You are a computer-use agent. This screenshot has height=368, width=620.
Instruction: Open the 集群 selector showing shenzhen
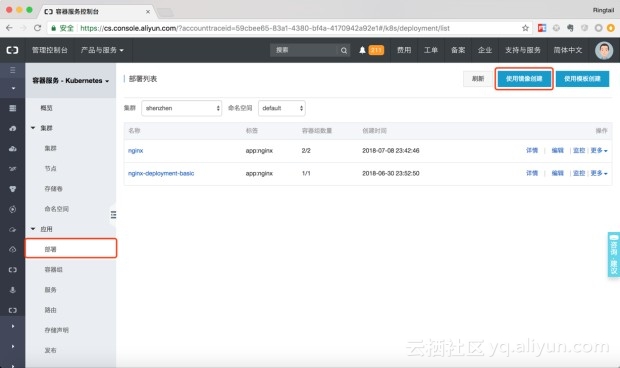(x=181, y=108)
